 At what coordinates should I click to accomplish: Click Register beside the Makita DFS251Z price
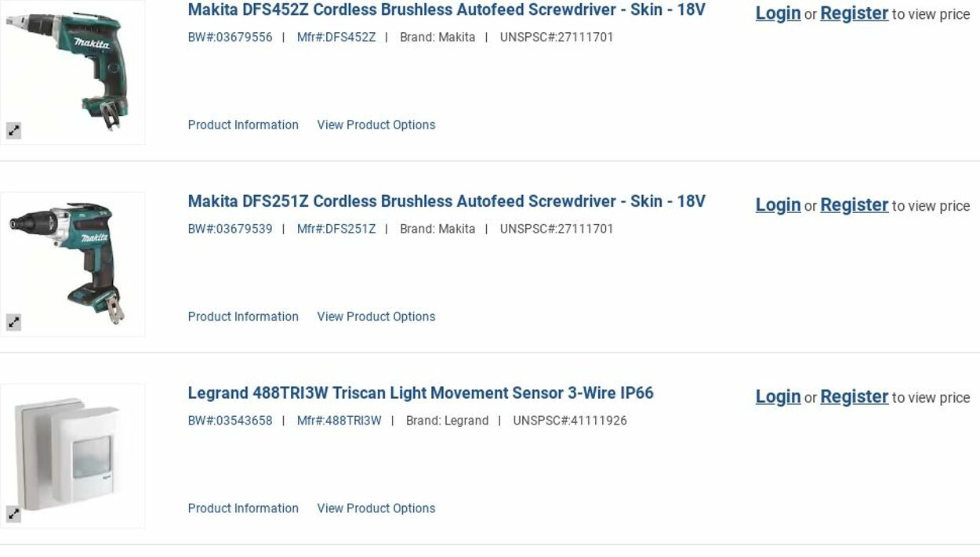pyautogui.click(x=854, y=205)
